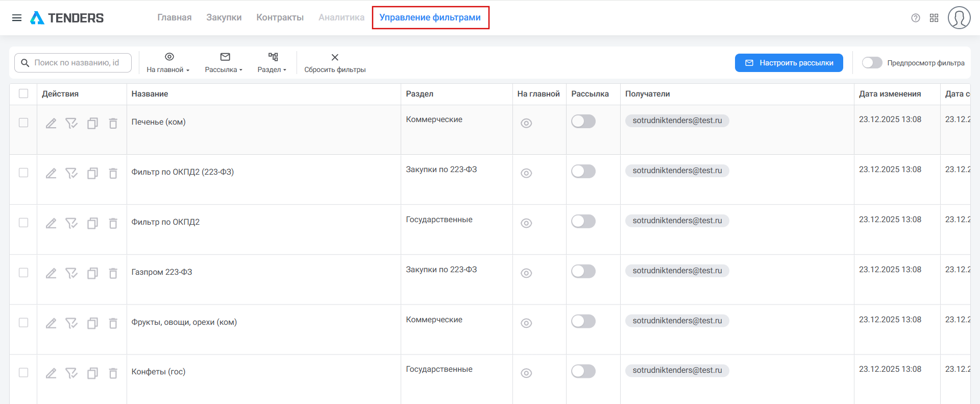Turn on Предпросмотр фильтра switch
The width and height of the screenshot is (980, 404).
point(872,63)
